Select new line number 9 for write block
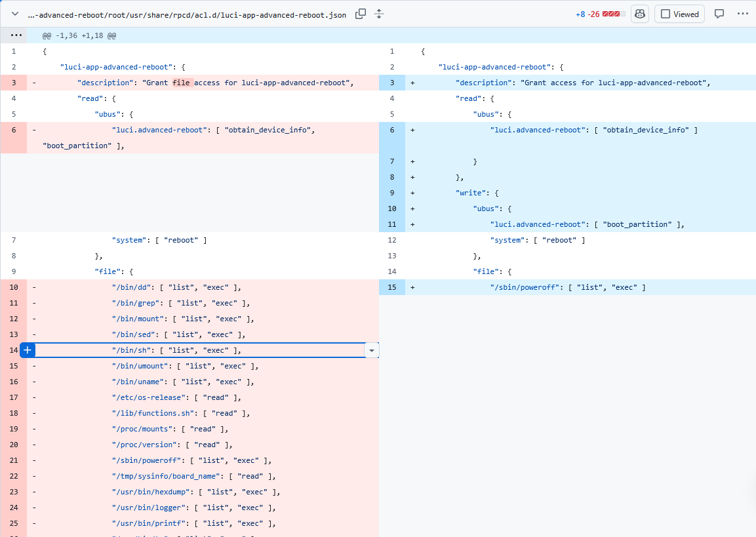 [x=392, y=193]
